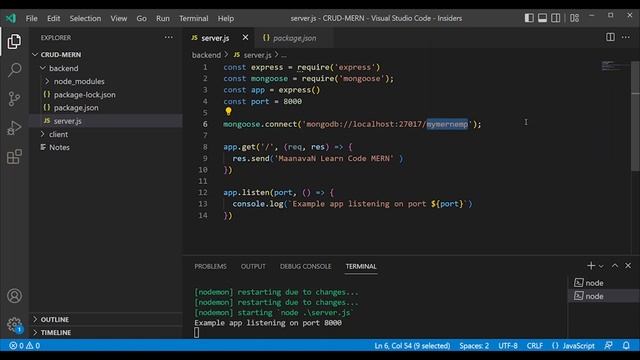Open the terminal launch profile dropdown arrow
The width and height of the screenshot is (640, 360).
[601, 266]
